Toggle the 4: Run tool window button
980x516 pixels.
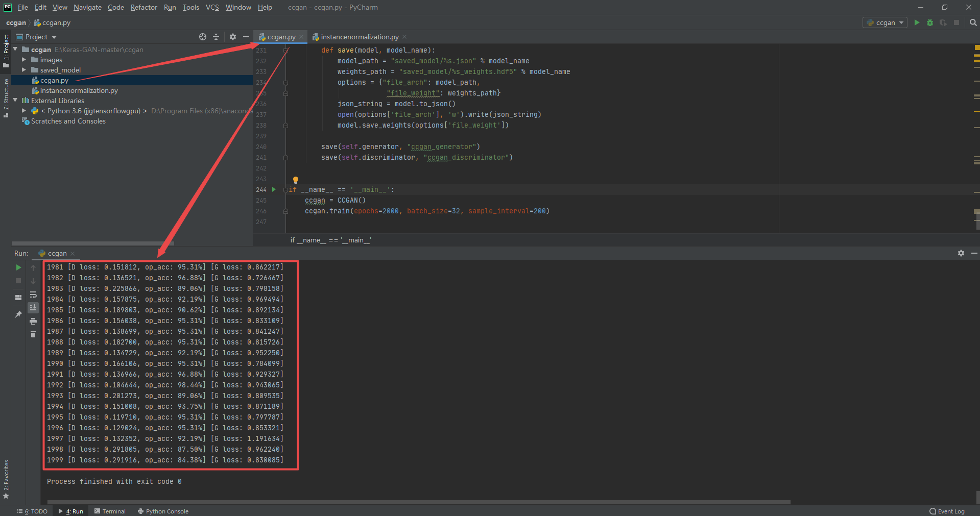coord(71,511)
